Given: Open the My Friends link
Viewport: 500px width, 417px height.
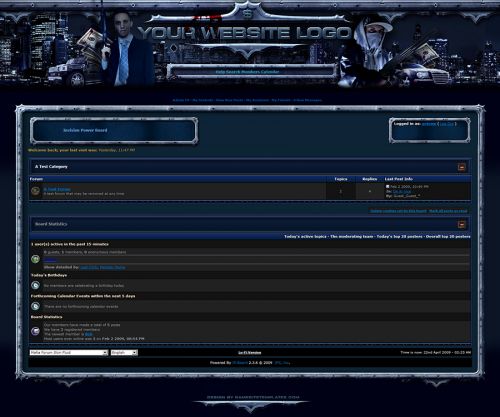Looking at the screenshot, I should [x=281, y=100].
